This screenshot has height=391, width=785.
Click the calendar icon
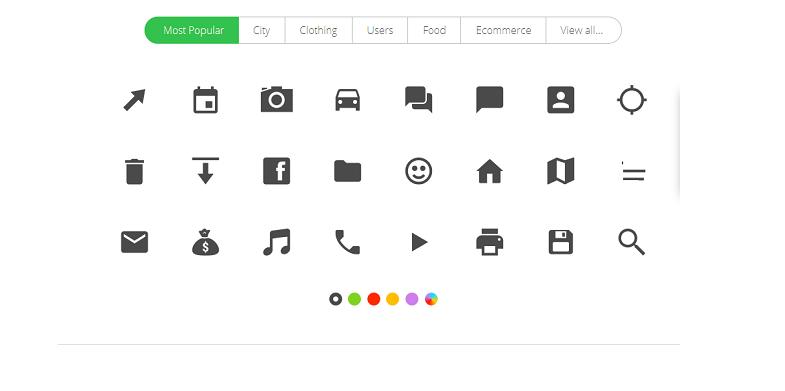205,100
